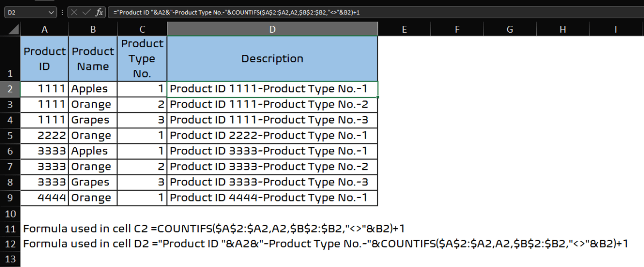The width and height of the screenshot is (644, 267).
Task: Select column H header
Action: click(562, 29)
